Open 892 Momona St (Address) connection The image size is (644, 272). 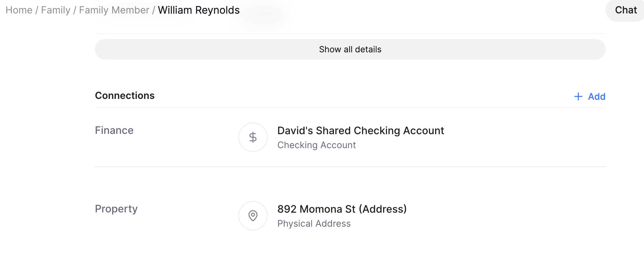tap(342, 209)
